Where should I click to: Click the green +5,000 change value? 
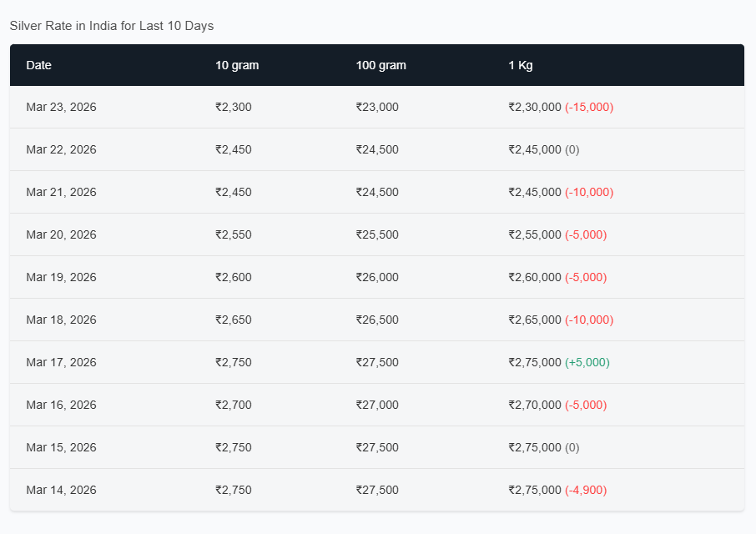click(x=587, y=362)
